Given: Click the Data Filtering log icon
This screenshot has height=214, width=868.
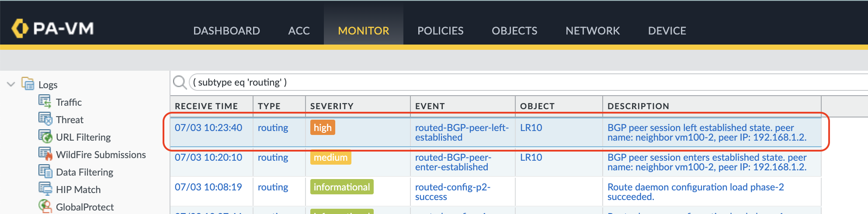Looking at the screenshot, I should point(45,171).
